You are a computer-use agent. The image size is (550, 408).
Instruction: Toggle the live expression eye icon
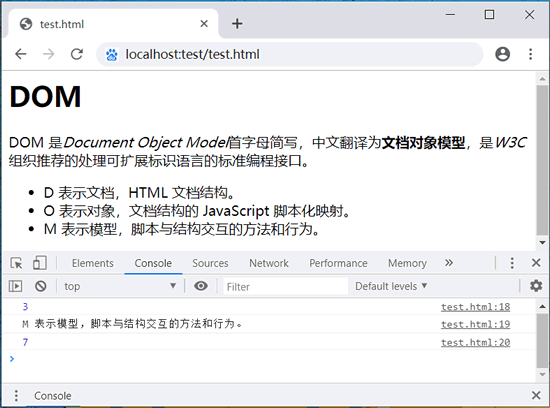point(201,286)
